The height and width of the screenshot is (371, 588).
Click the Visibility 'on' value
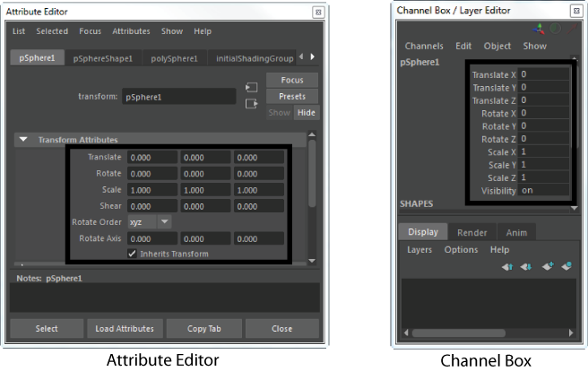coord(543,190)
